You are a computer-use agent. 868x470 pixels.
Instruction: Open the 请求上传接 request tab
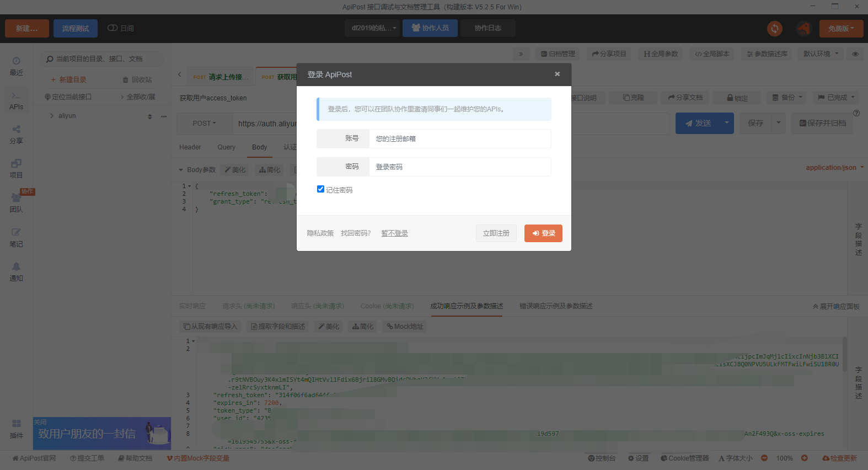221,77
